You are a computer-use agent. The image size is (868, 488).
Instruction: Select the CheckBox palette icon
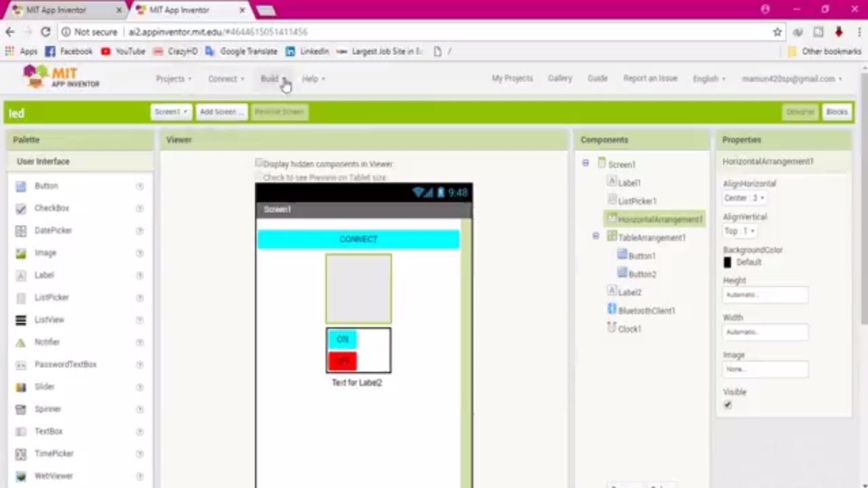(x=21, y=209)
